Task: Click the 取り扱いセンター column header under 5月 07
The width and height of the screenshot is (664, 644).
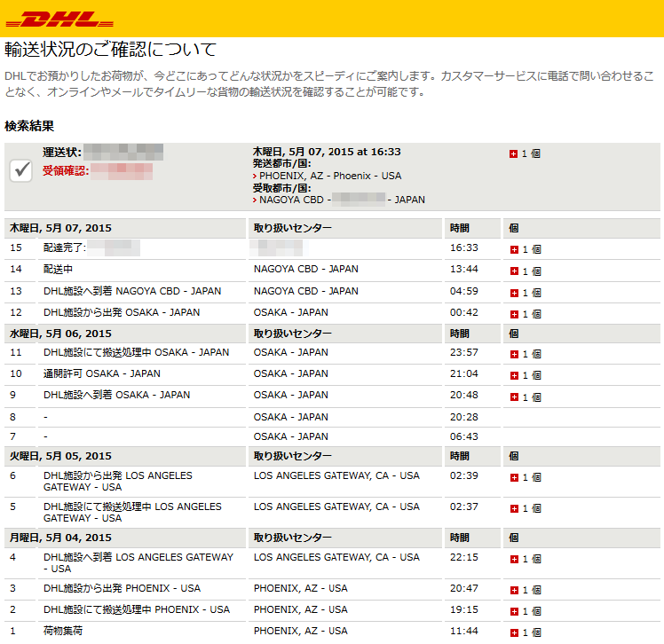Action: pyautogui.click(x=292, y=228)
